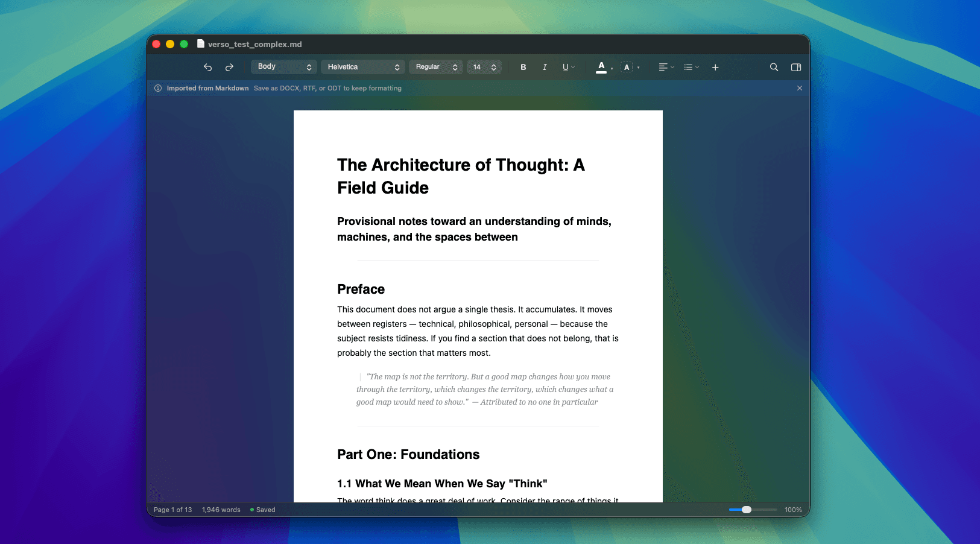Toggle bold formatting
Image resolution: width=980 pixels, height=544 pixels.
pyautogui.click(x=523, y=67)
